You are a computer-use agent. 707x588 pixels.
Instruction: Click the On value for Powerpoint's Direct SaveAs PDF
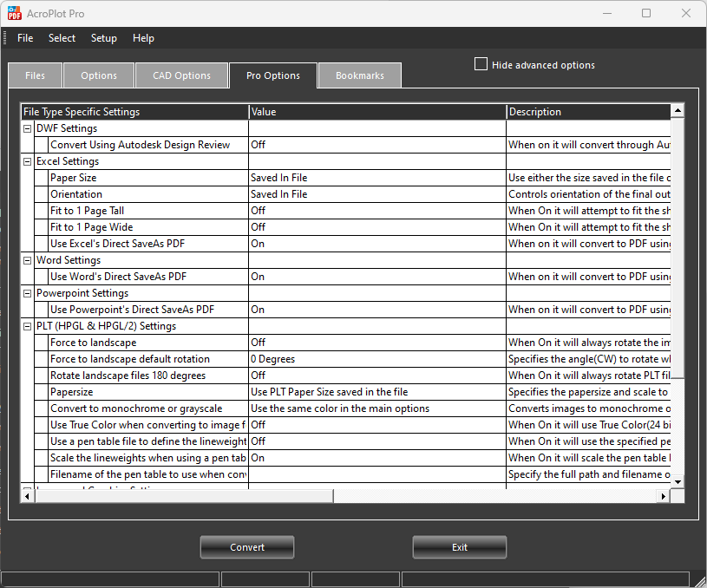(x=258, y=310)
